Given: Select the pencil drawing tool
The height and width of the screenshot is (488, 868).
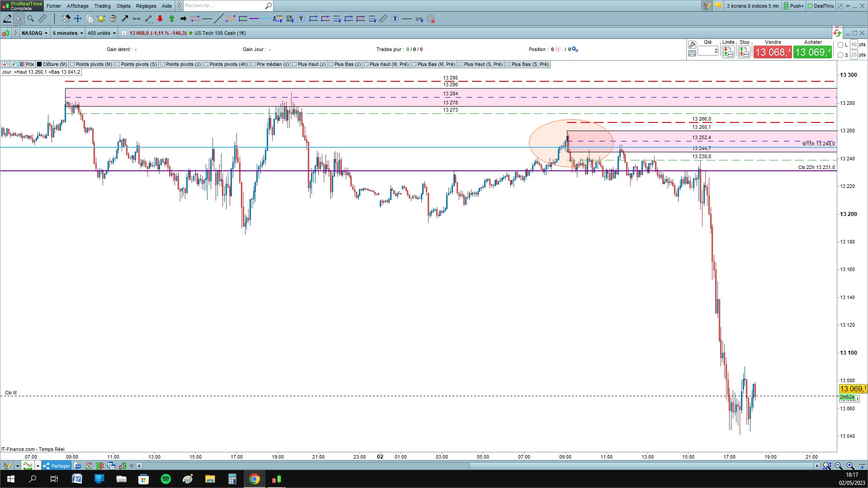Looking at the screenshot, I should click(x=7, y=19).
